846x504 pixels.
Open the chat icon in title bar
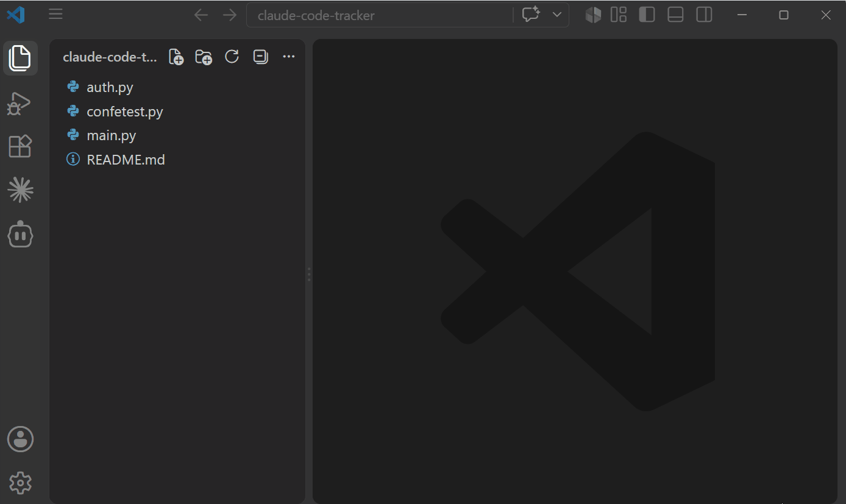click(x=531, y=15)
